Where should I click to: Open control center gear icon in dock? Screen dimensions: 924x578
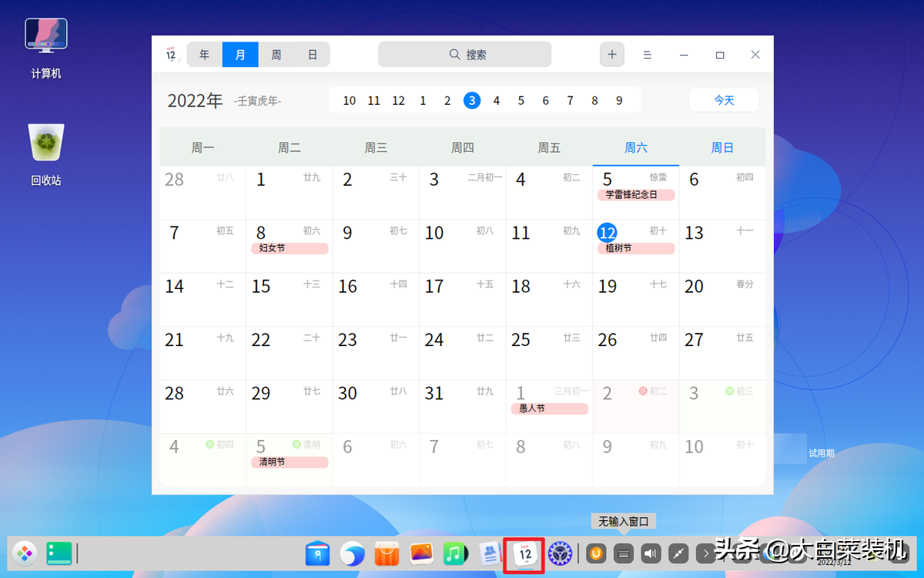coord(560,553)
